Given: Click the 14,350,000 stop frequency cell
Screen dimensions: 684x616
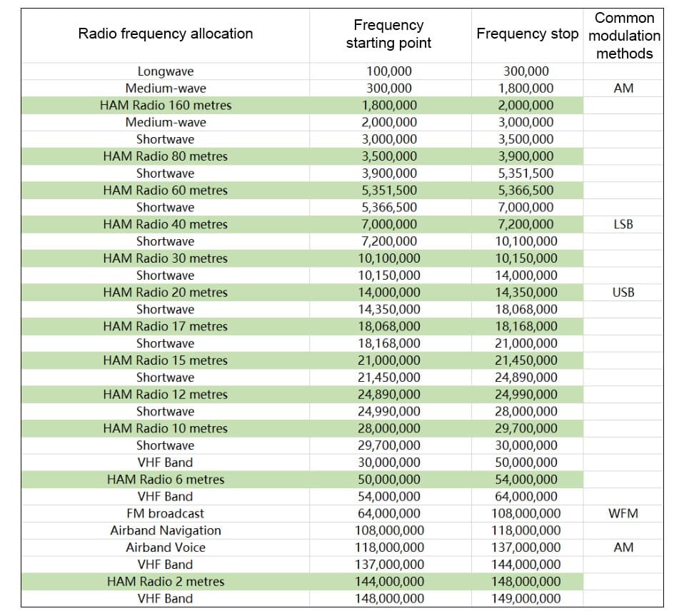Looking at the screenshot, I should pyautogui.click(x=526, y=292).
